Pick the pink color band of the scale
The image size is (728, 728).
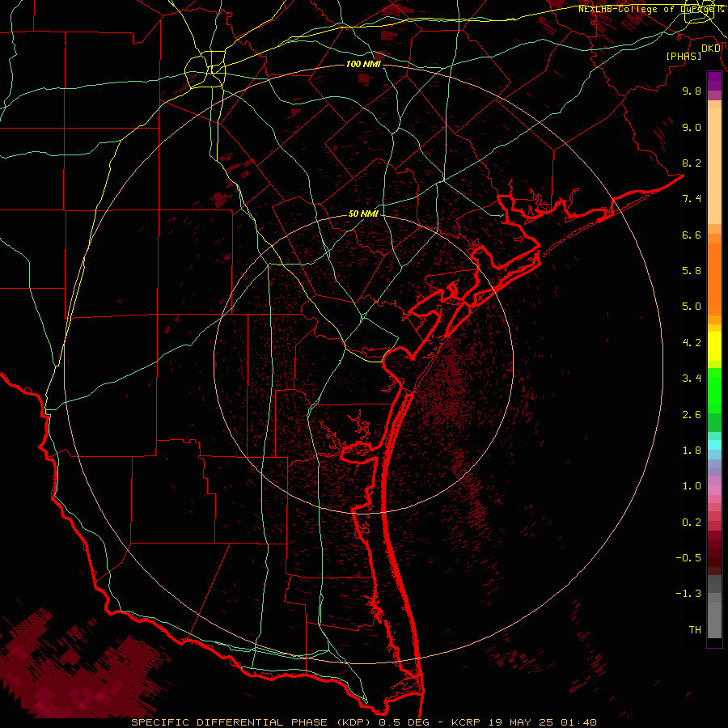tap(714, 490)
